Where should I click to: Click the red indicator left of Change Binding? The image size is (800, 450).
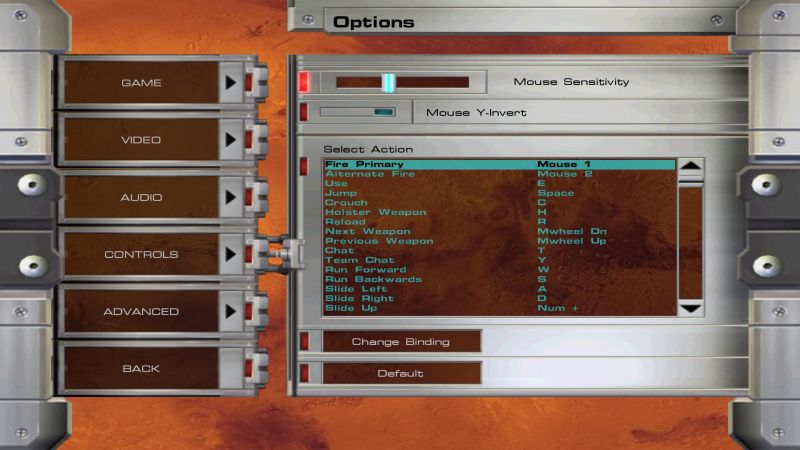[305, 342]
